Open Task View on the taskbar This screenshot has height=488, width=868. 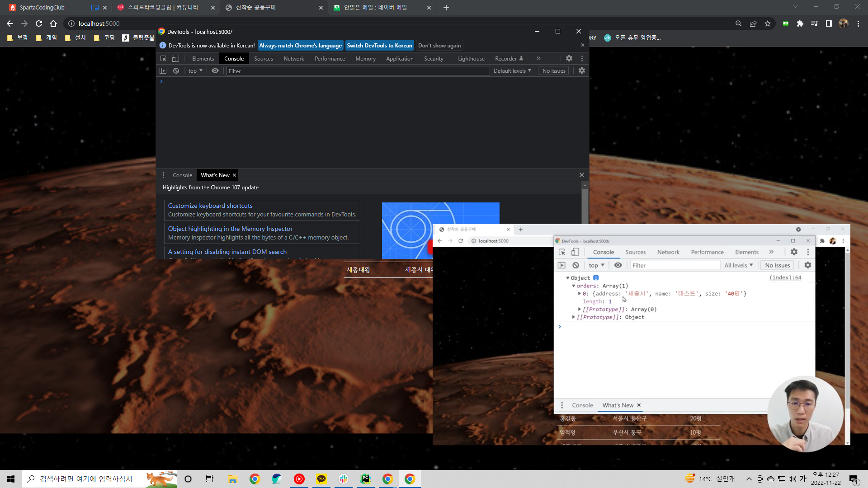(x=209, y=479)
